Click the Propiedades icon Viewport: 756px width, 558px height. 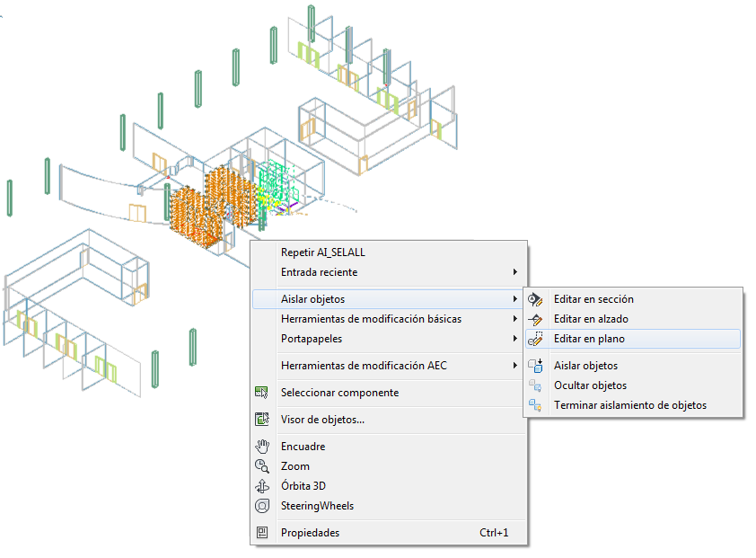(262, 533)
